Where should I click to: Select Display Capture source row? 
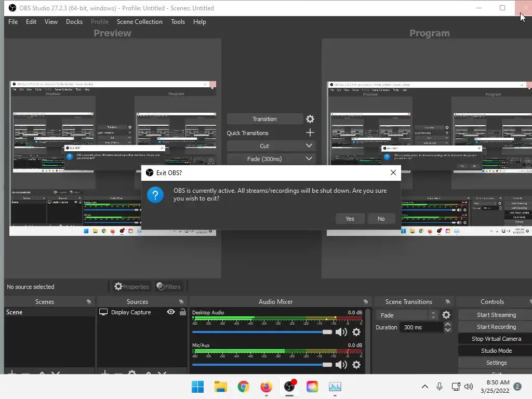pyautogui.click(x=142, y=312)
